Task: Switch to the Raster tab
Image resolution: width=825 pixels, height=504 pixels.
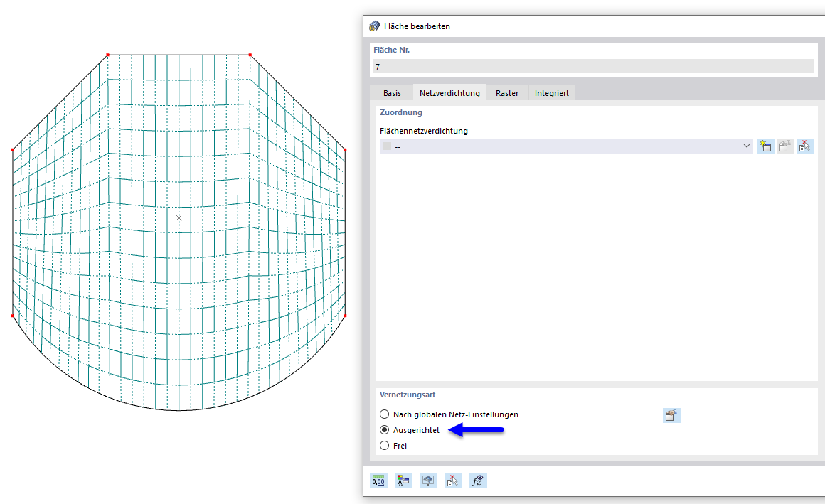Action: tap(507, 93)
